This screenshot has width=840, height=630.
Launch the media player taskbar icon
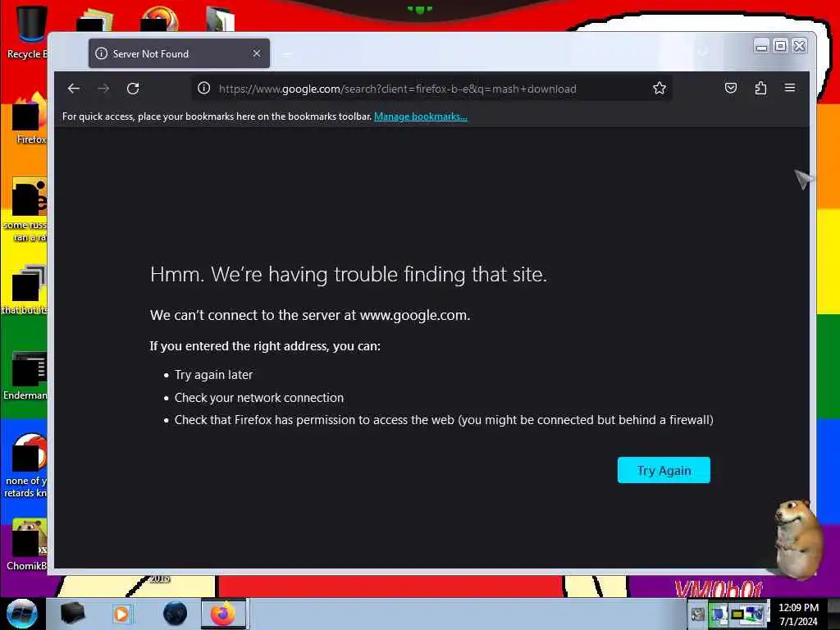(121, 614)
